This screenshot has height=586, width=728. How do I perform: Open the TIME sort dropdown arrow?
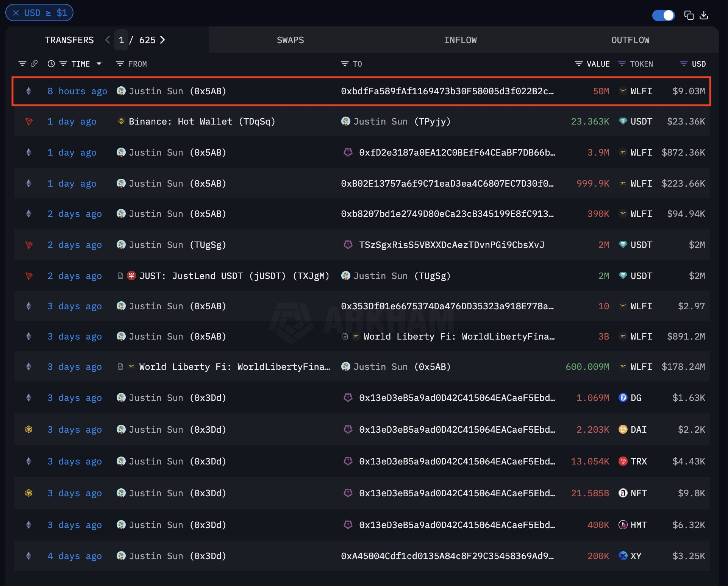point(99,64)
